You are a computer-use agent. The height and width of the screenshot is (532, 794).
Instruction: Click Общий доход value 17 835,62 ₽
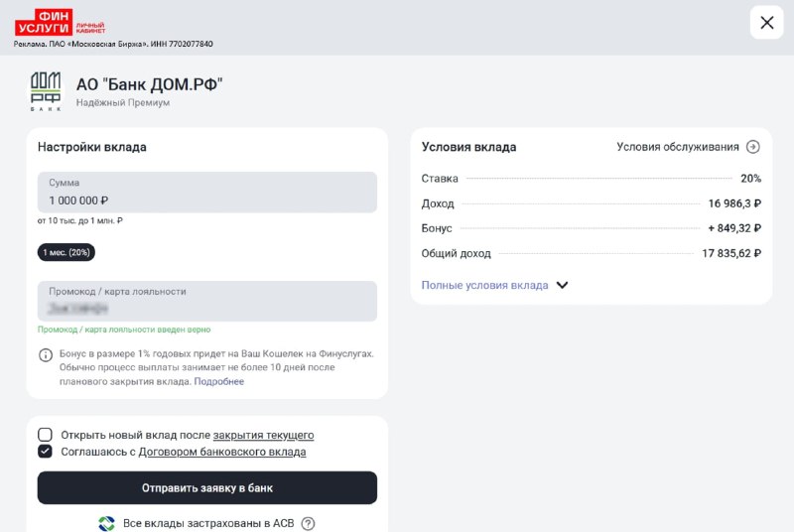tap(731, 253)
